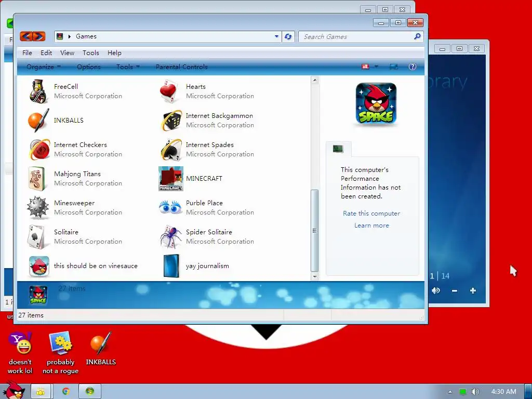Screen dimensions: 532x399
Task: Open the Edit menu
Action: pyautogui.click(x=46, y=52)
